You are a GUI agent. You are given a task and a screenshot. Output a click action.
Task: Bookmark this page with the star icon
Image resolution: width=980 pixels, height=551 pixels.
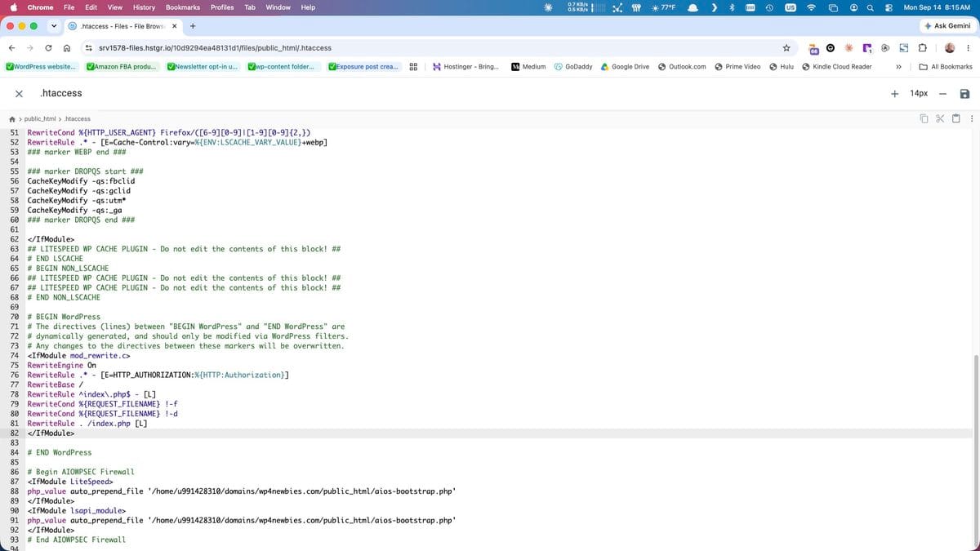click(786, 47)
